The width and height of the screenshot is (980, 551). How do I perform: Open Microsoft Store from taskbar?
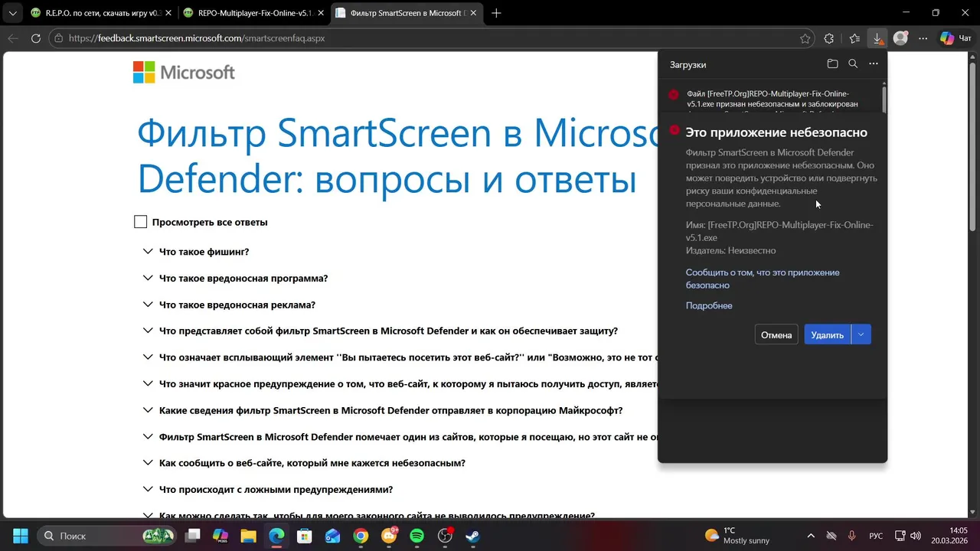click(x=304, y=536)
